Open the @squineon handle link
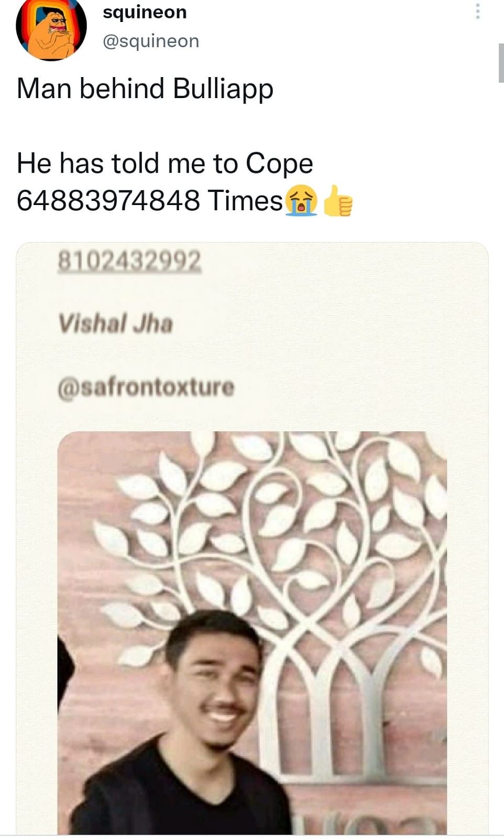 pos(151,41)
